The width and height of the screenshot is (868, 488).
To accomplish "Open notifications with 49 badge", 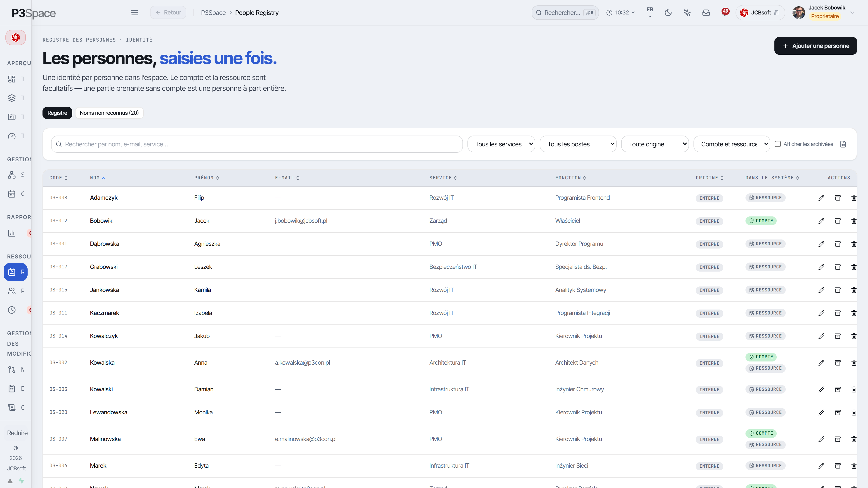I will point(725,12).
